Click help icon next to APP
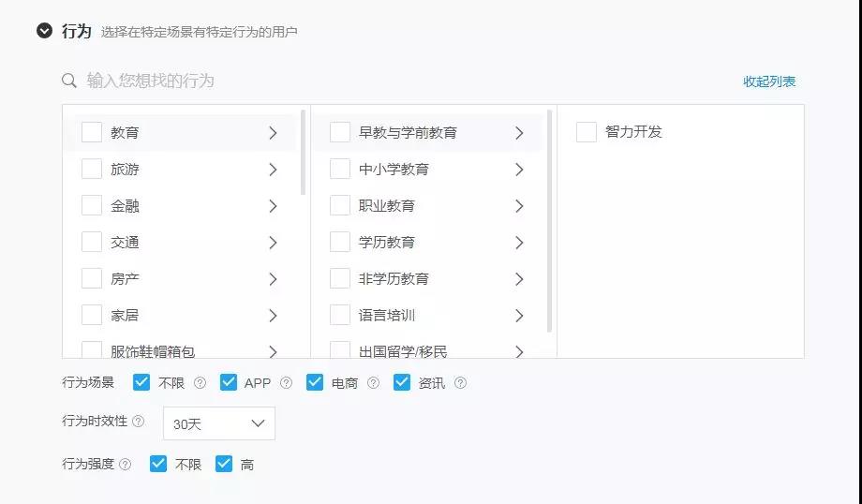The width and height of the screenshot is (862, 504). 286,382
